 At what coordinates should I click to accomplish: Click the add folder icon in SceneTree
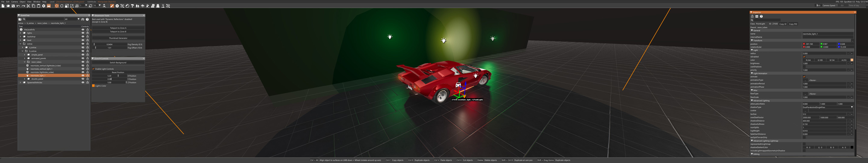(x=20, y=19)
